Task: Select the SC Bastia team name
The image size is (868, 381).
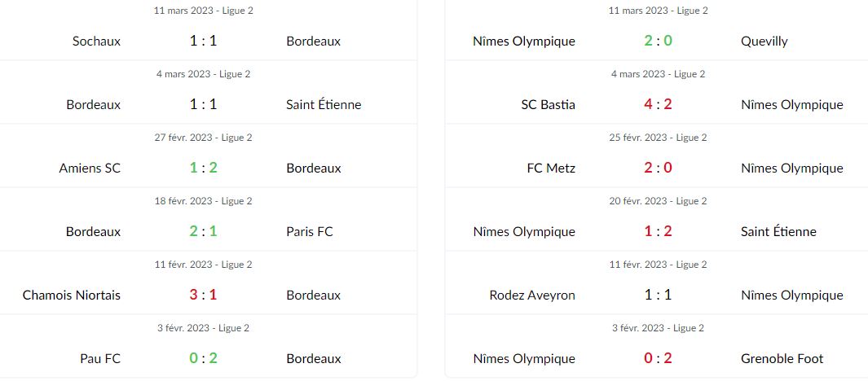Action: click(548, 104)
